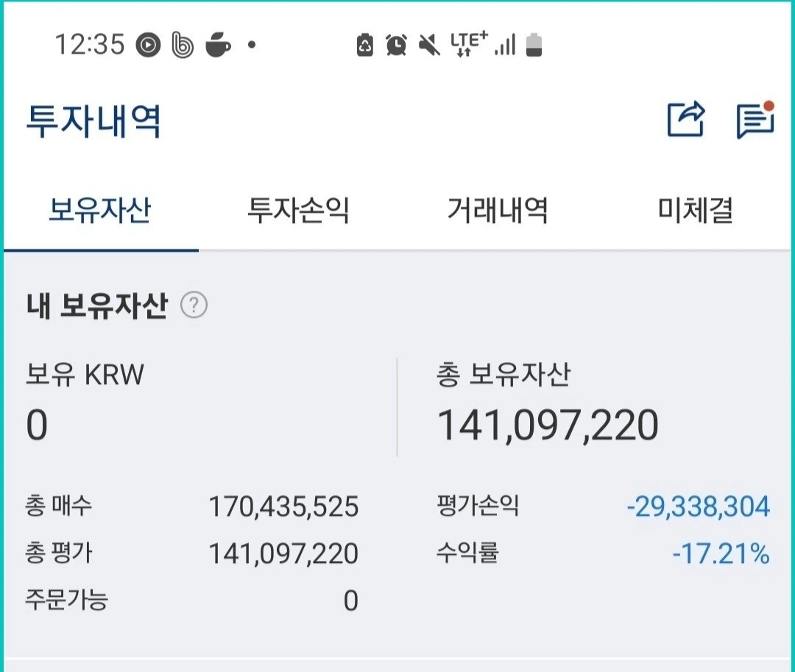Tap the coffee cup notification icon
795x672 pixels.
click(218, 45)
